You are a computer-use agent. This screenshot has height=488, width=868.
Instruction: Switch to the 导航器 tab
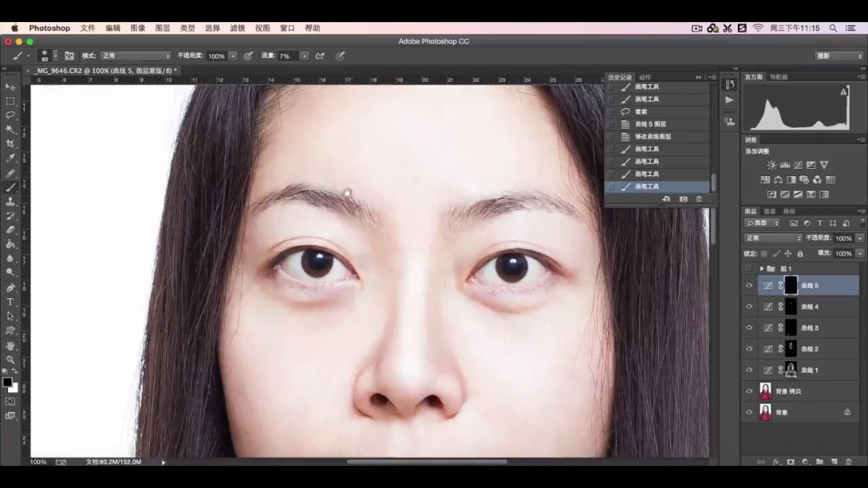[779, 77]
